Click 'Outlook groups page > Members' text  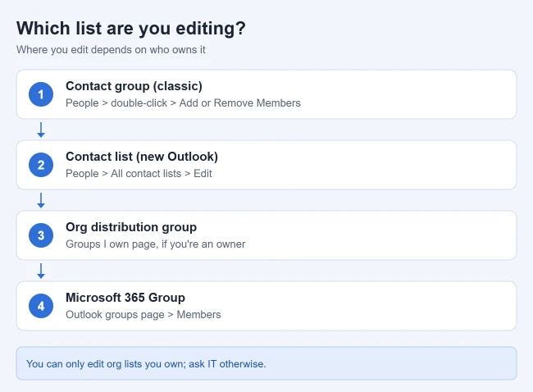(x=143, y=314)
